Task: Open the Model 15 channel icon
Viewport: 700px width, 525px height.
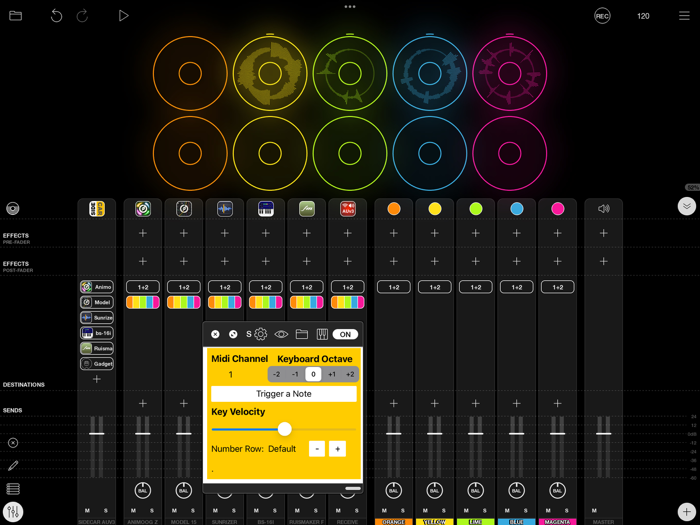Action: tap(184, 208)
